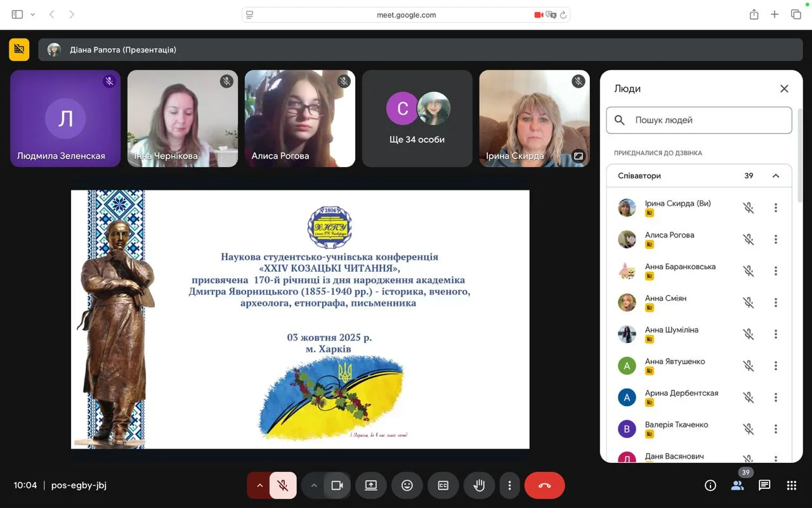812x508 pixels.
Task: Click the Пошук людей search field
Action: point(704,120)
